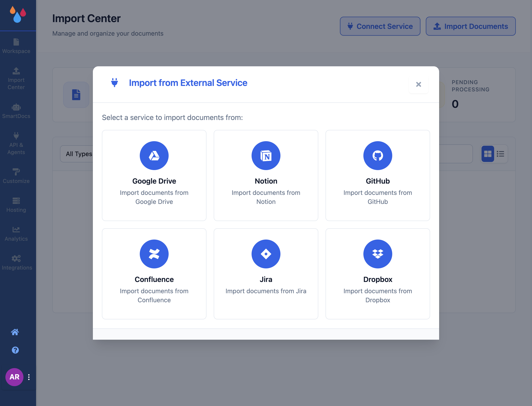The height and width of the screenshot is (406, 532).
Task: Click the water drops app logo
Action: [x=18, y=14]
